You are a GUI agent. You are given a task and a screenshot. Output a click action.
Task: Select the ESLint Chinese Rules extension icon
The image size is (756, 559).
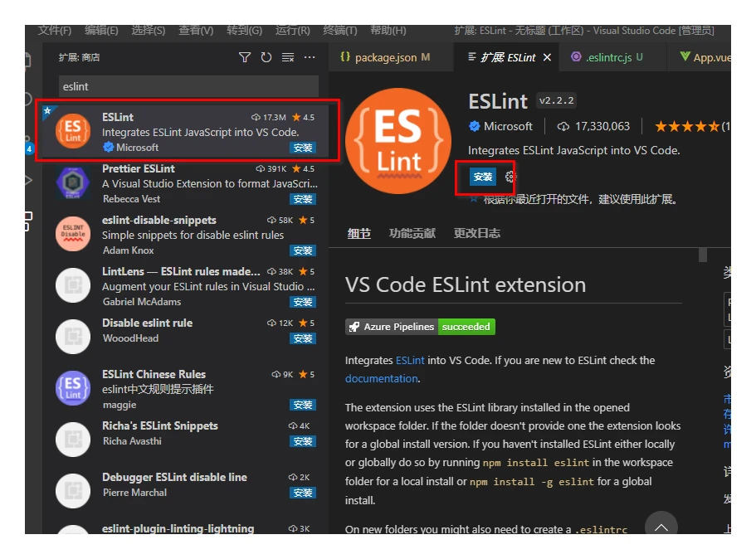73,388
